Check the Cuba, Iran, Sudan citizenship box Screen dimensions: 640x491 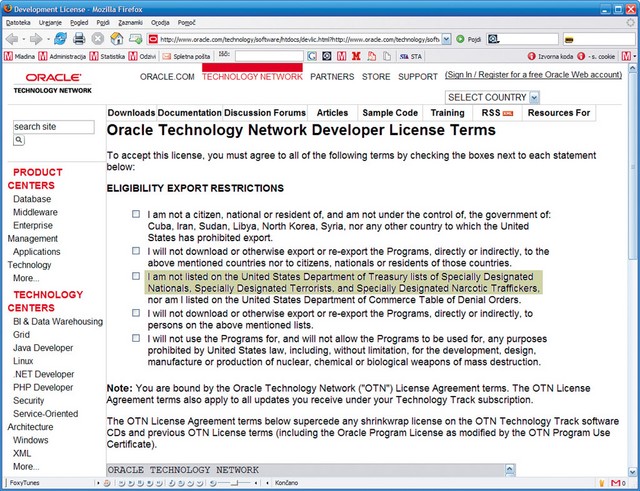tap(136, 214)
